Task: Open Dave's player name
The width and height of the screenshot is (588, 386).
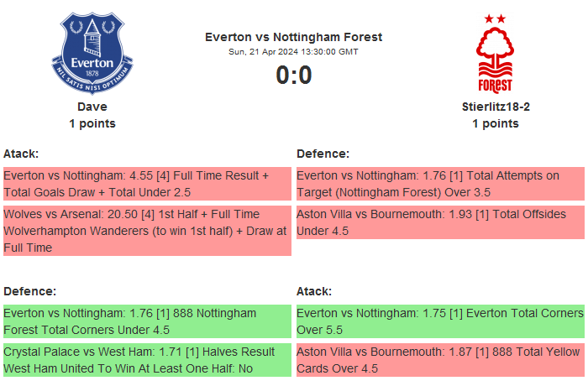Action: click(x=92, y=107)
